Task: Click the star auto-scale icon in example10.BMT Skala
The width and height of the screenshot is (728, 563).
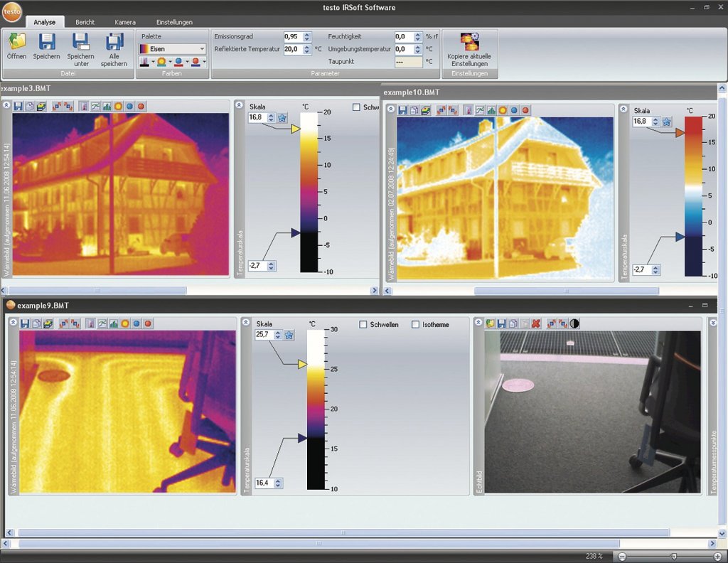Action: (667, 122)
